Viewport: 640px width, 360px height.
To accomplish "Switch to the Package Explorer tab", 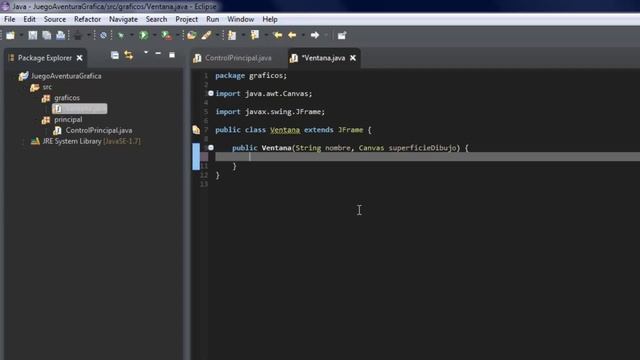I will click(x=44, y=58).
